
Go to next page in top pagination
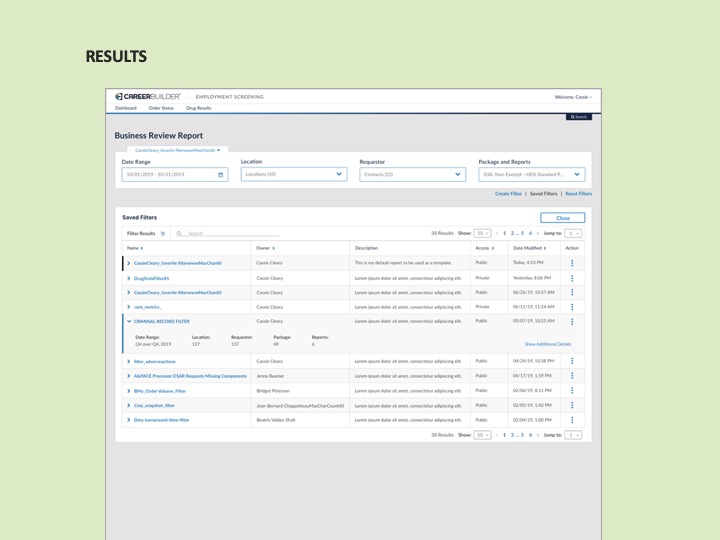coord(538,234)
